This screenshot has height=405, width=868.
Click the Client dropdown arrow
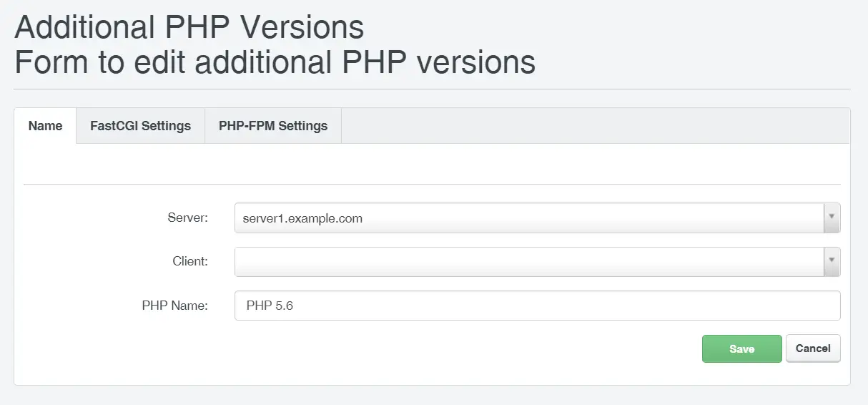[x=832, y=262]
